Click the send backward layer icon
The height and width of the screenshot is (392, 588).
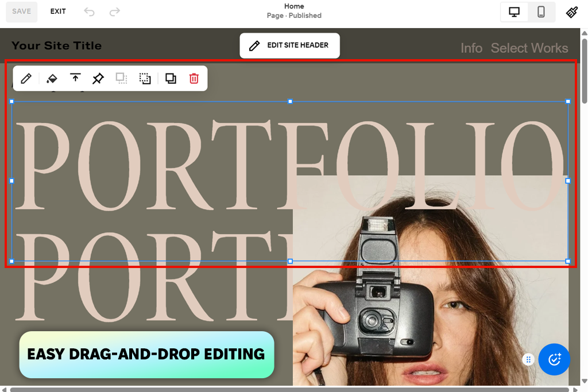click(145, 78)
